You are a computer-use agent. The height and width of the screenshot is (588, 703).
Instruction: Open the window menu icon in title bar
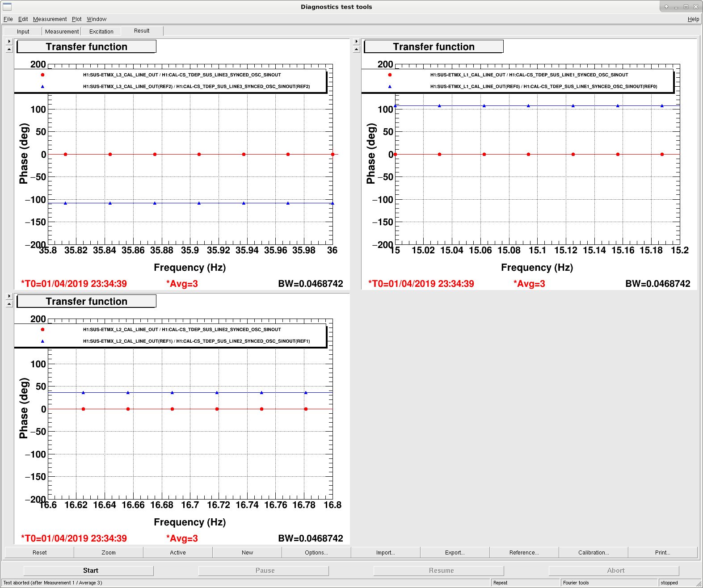tap(7, 7)
